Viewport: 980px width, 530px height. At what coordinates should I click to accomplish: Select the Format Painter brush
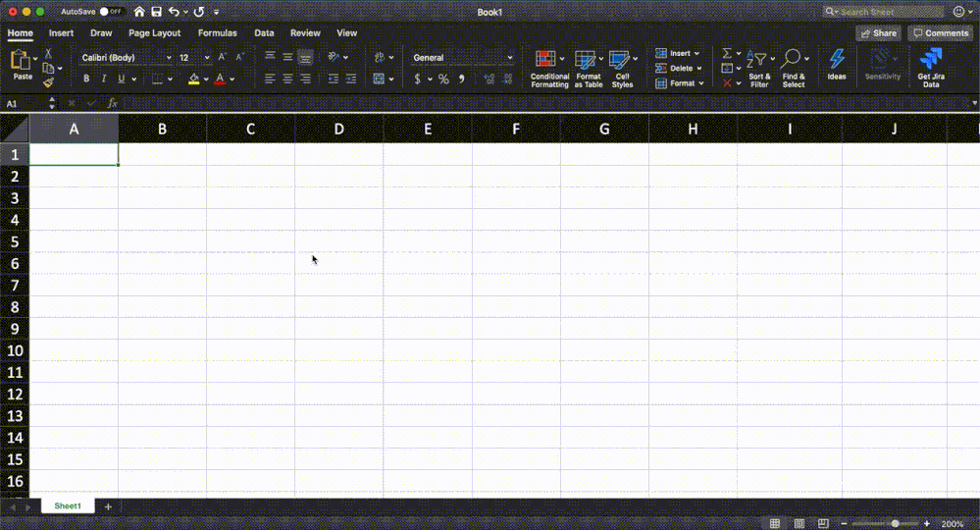(48, 81)
